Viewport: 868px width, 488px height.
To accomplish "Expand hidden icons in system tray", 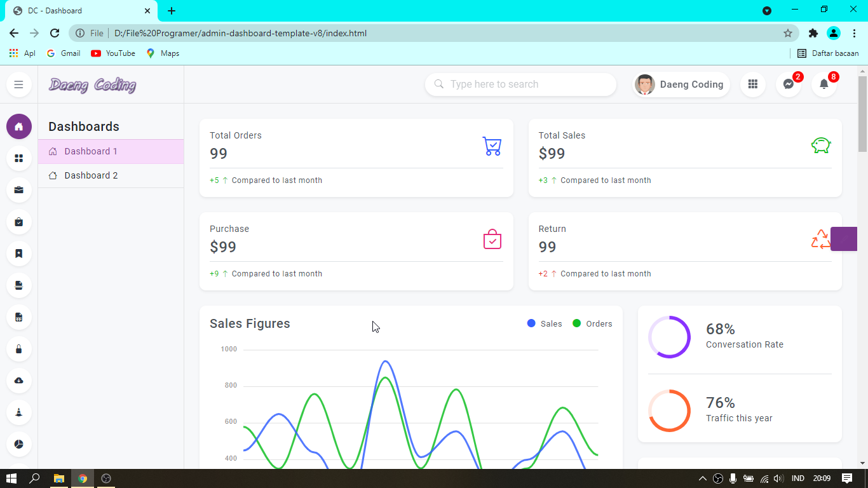I will coord(703,478).
